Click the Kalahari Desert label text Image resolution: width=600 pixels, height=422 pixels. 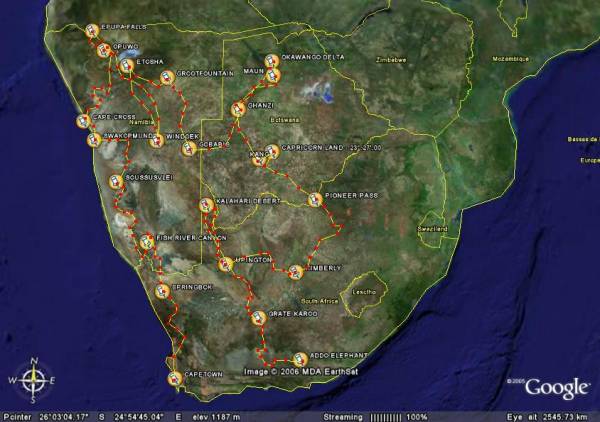click(249, 201)
